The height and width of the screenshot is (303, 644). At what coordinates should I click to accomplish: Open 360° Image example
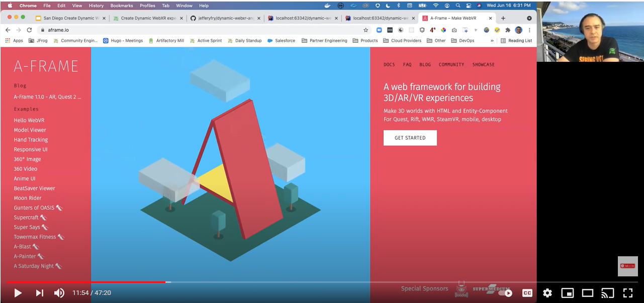pos(27,159)
